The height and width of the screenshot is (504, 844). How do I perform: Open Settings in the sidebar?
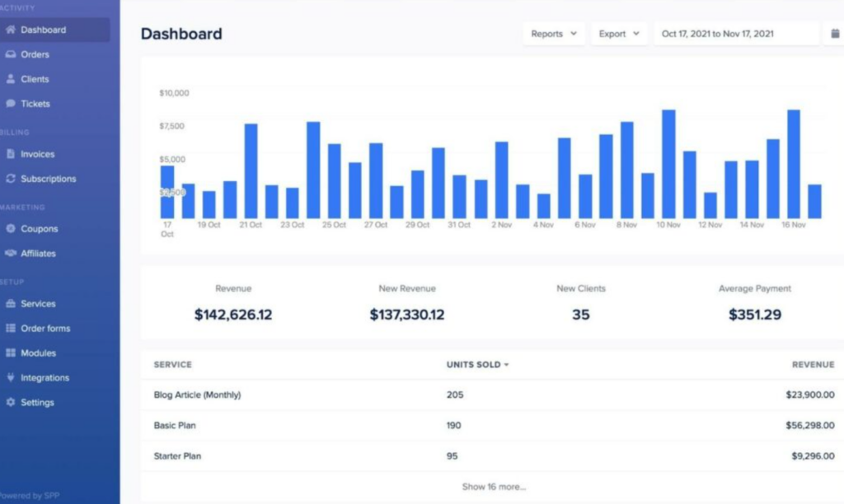(37, 403)
